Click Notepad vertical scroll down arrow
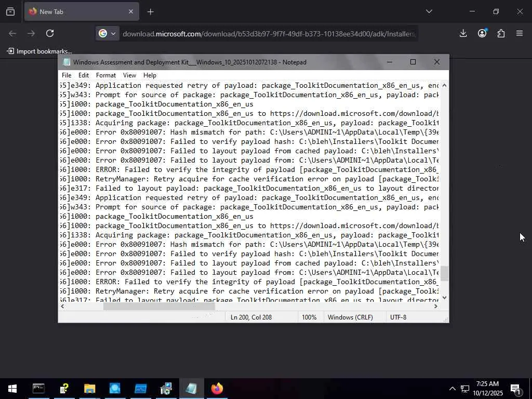 point(444,298)
